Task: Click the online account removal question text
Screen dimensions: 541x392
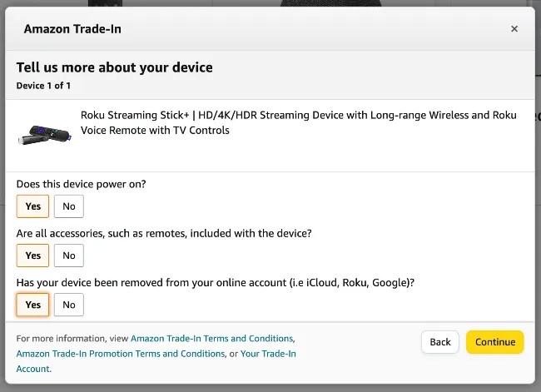Action: click(215, 282)
